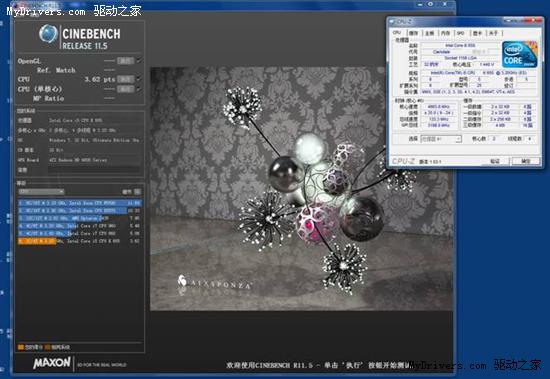Click the 确定 (OK) button in CPU-Z
The image size is (550, 379).
tap(525, 161)
